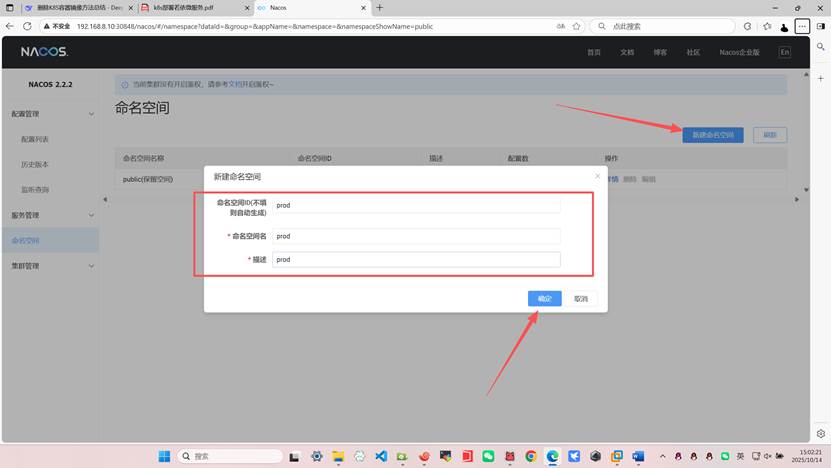Confirm with the blue 确定 button
This screenshot has width=831, height=468.
[x=544, y=298]
